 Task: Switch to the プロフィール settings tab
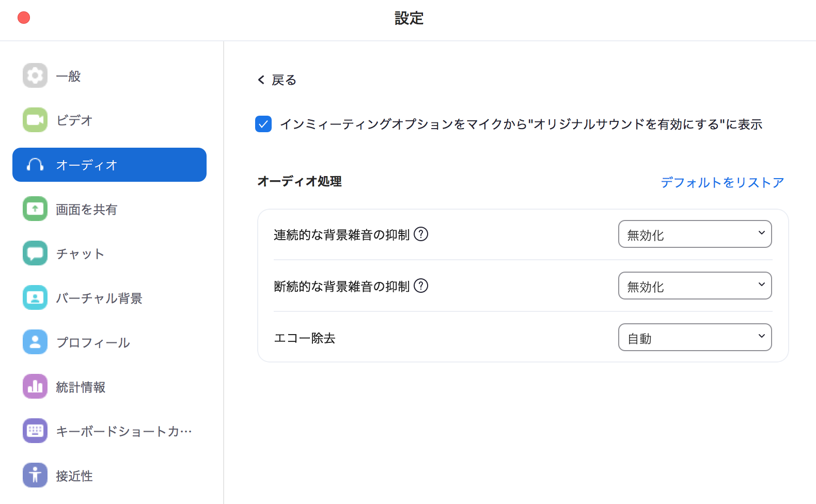93,342
